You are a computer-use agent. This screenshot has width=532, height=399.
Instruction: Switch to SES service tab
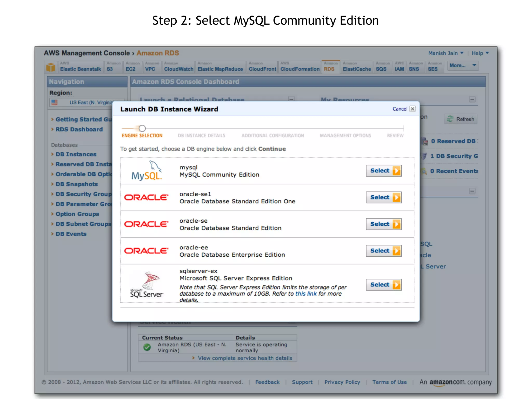435,67
